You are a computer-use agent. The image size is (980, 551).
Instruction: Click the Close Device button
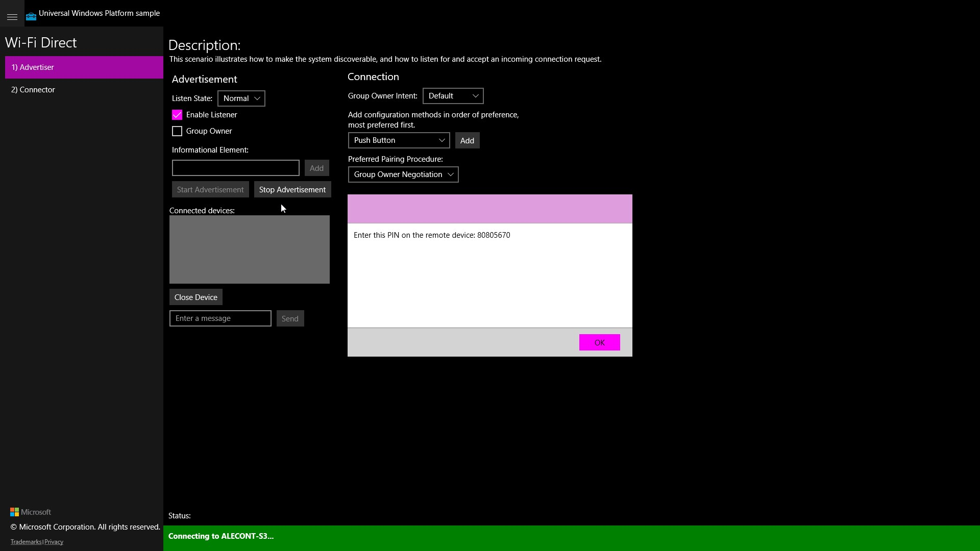(196, 297)
